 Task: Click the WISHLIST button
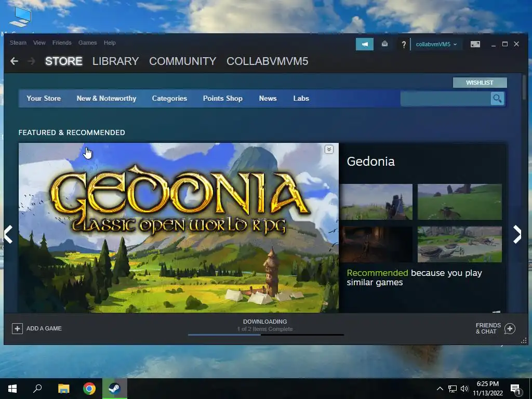480,83
